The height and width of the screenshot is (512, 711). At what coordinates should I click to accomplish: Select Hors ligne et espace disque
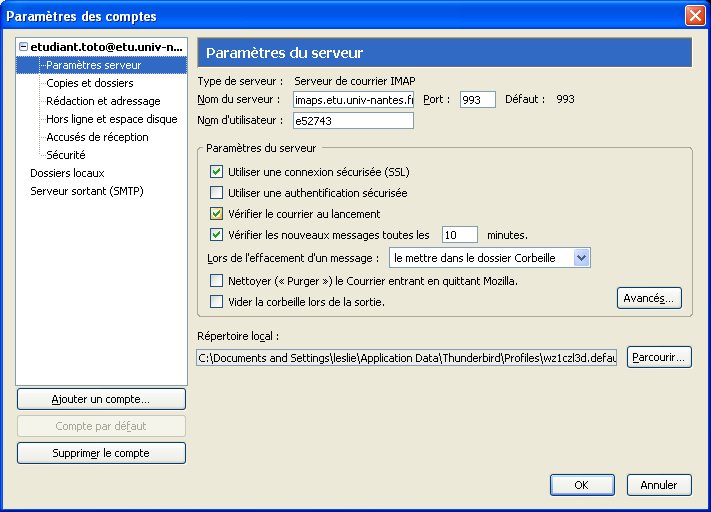tap(111, 119)
